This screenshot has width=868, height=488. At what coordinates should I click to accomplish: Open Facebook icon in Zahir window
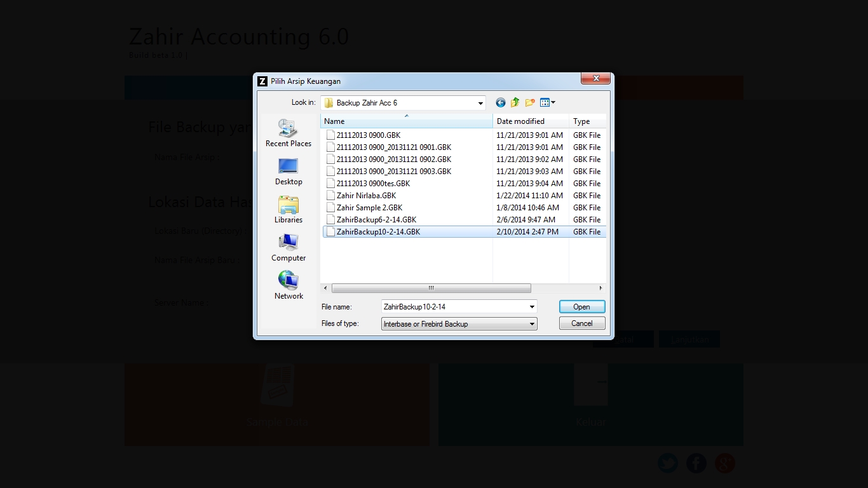tap(696, 463)
